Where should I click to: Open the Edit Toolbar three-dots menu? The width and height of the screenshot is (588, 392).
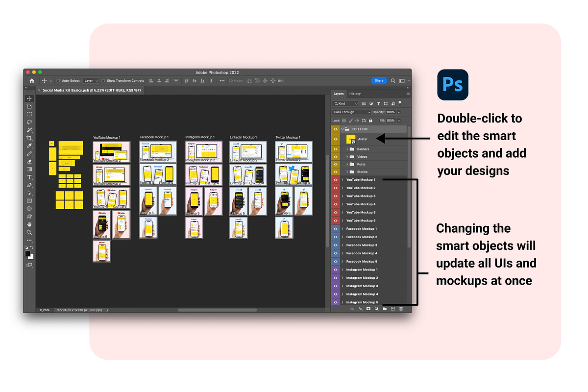pyautogui.click(x=29, y=240)
